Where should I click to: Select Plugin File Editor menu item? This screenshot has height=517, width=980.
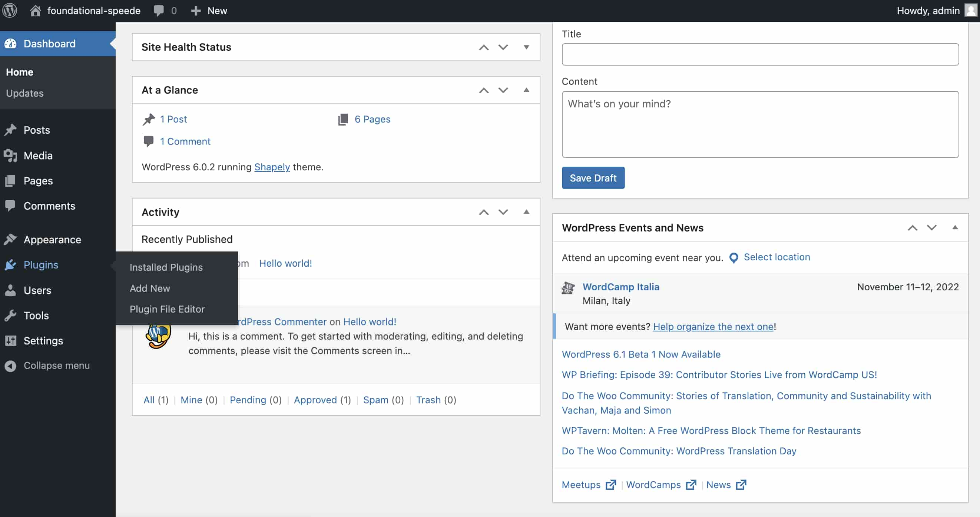tap(167, 309)
